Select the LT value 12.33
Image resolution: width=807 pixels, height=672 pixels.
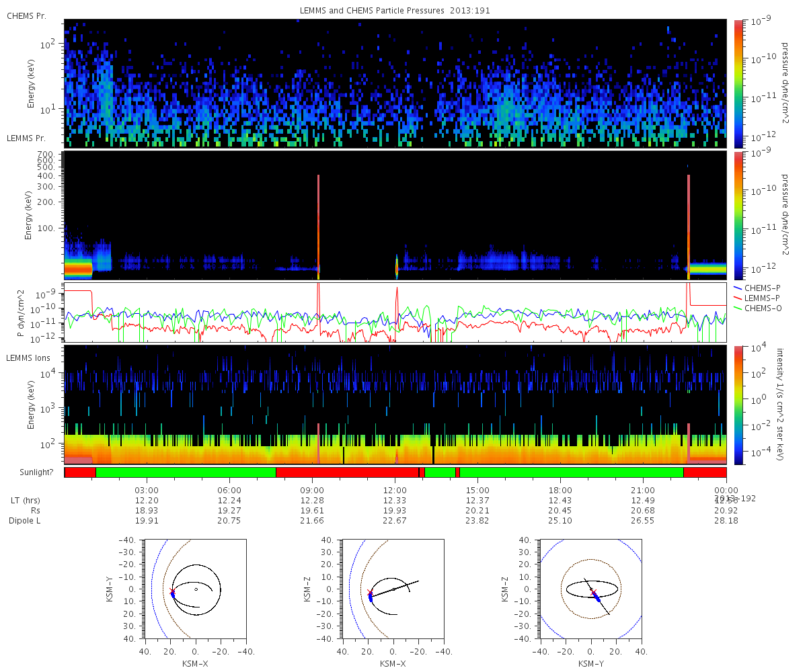(x=395, y=501)
